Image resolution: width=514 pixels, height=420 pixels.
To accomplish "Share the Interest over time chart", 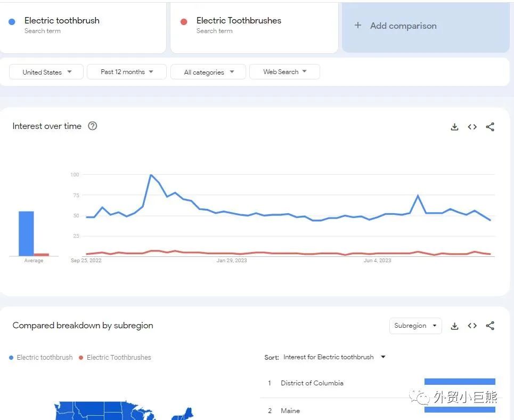I will pyautogui.click(x=490, y=127).
